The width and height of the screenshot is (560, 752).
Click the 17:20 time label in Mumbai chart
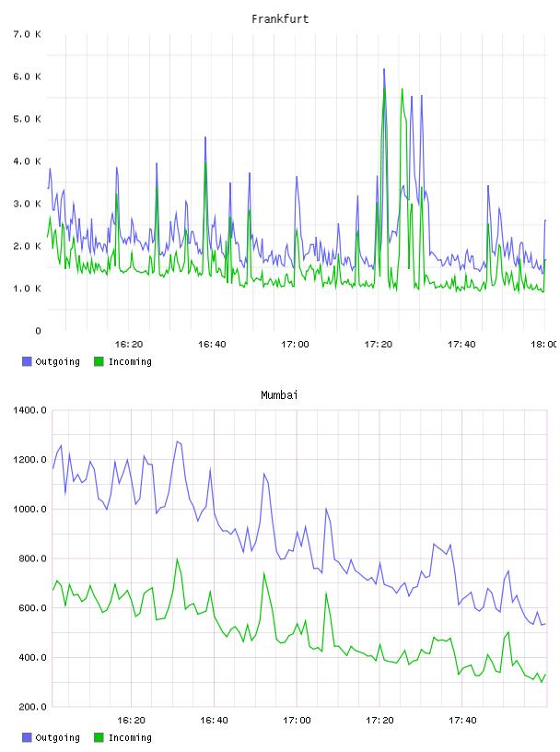(x=379, y=721)
